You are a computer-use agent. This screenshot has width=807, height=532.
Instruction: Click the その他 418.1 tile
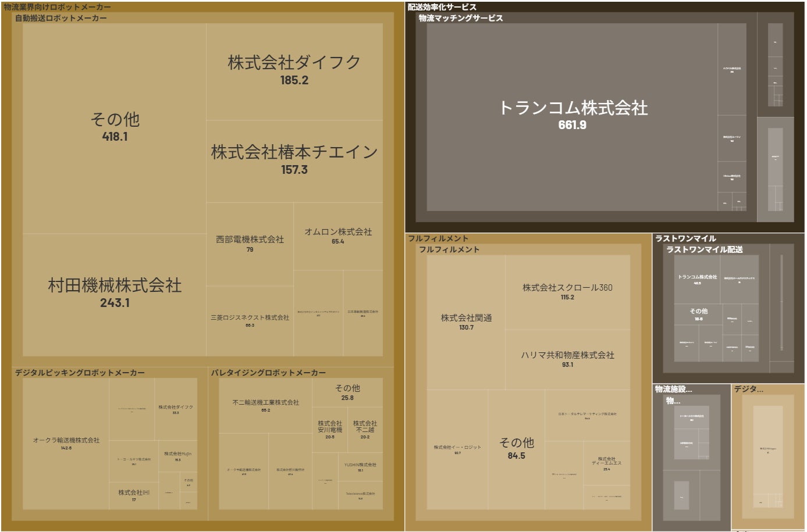pos(115,128)
